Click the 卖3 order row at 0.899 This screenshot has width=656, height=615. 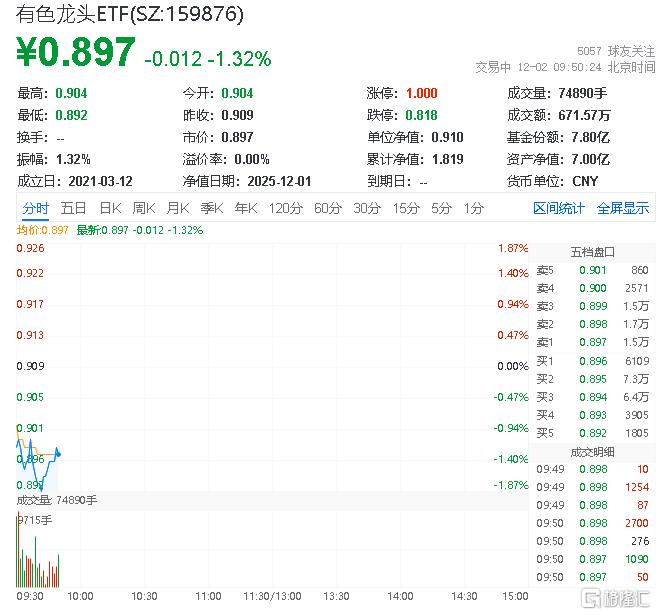(x=592, y=306)
